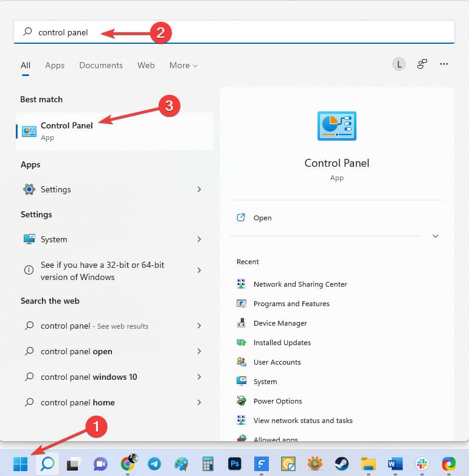The image size is (469, 476).
Task: Open the Calculator taskbar icon
Action: point(208,464)
